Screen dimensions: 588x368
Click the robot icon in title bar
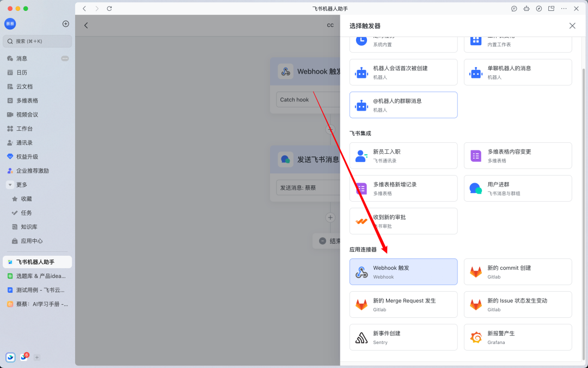pos(526,8)
